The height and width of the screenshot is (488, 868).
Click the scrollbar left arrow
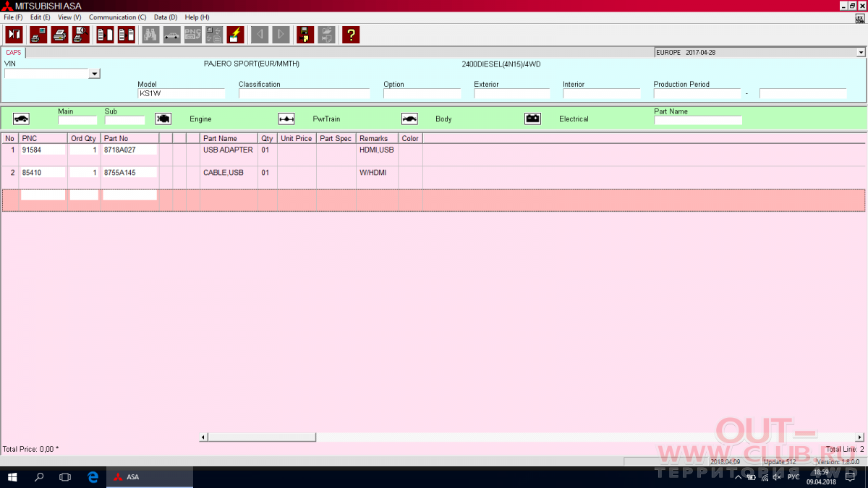pos(203,437)
